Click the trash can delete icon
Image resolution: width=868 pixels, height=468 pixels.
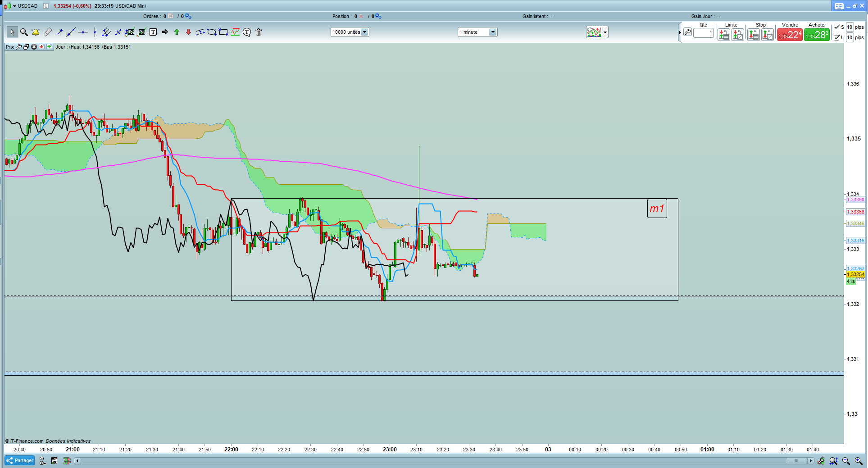(x=259, y=32)
